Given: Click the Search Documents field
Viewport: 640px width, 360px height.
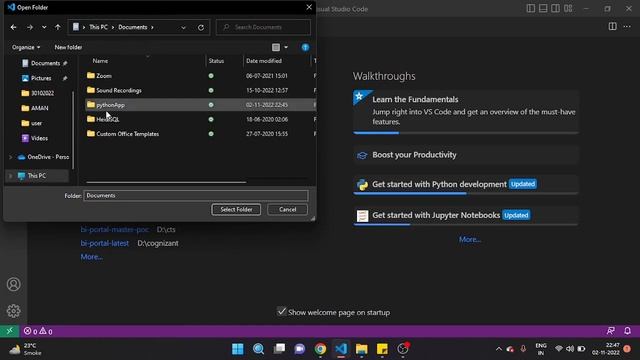Looking at the screenshot, I should pos(263,27).
